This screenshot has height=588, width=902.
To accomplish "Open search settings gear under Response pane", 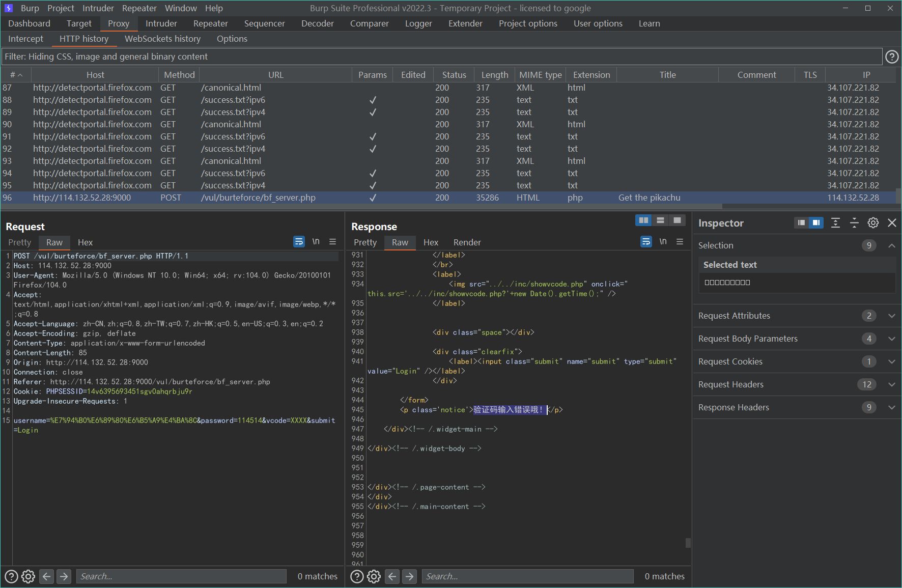I will pos(374,576).
